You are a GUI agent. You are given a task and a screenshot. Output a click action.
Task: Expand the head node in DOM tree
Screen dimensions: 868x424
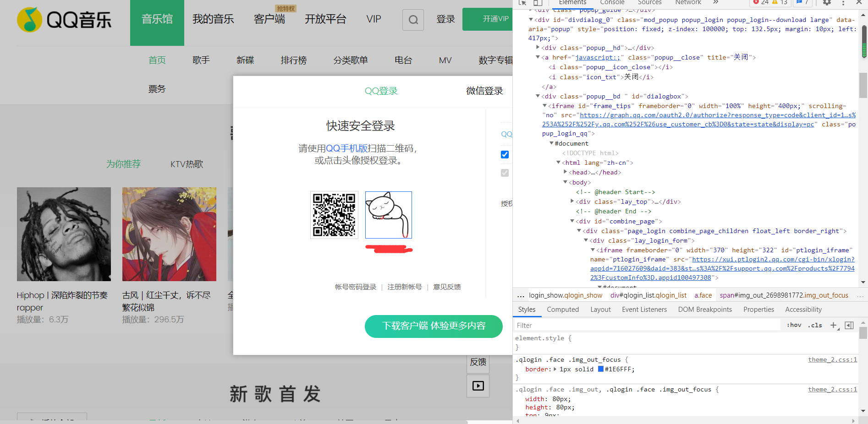click(x=565, y=172)
